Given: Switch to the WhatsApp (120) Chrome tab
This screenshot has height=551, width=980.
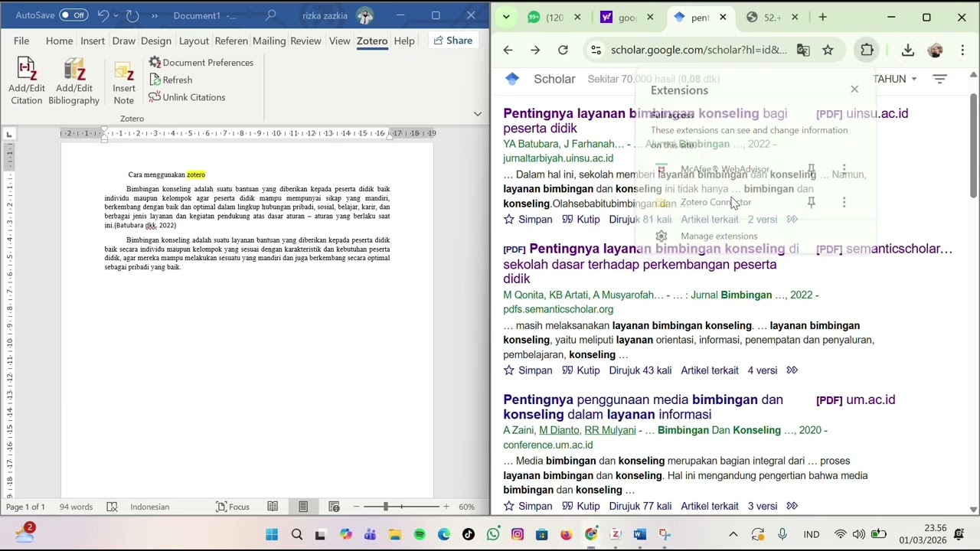Looking at the screenshot, I should coord(554,17).
